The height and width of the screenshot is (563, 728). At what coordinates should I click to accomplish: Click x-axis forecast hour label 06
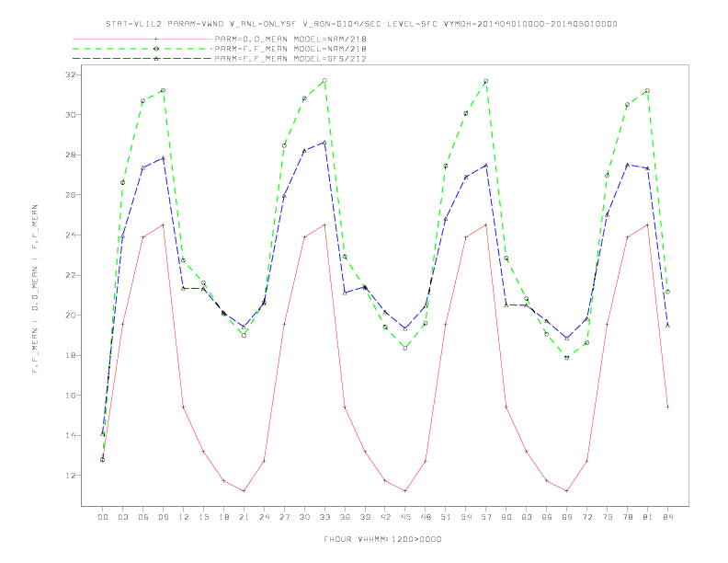[x=143, y=517]
